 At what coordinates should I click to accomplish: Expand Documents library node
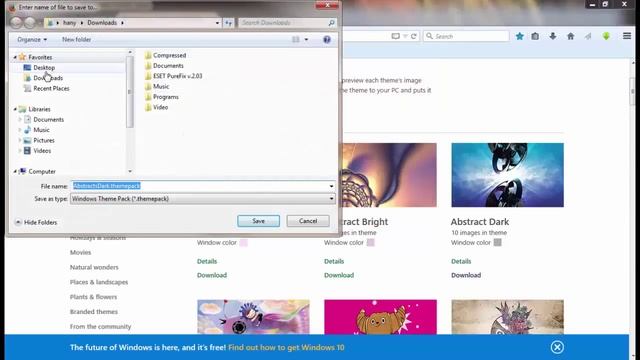pos(20,120)
